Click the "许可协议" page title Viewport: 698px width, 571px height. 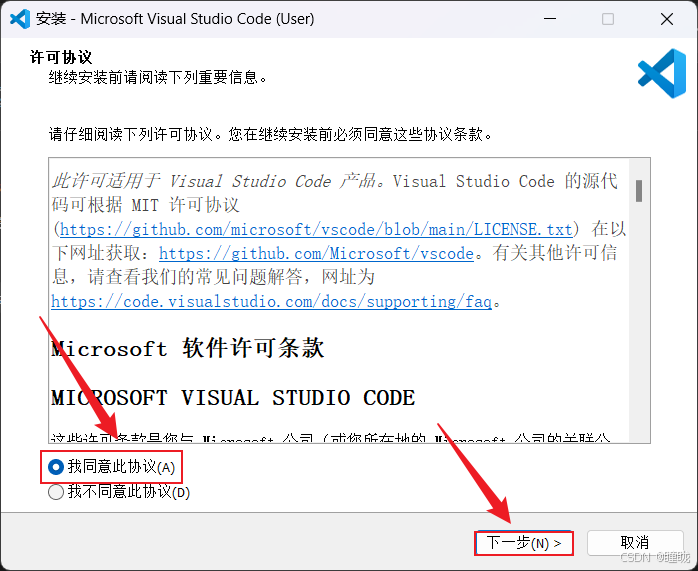(61, 57)
